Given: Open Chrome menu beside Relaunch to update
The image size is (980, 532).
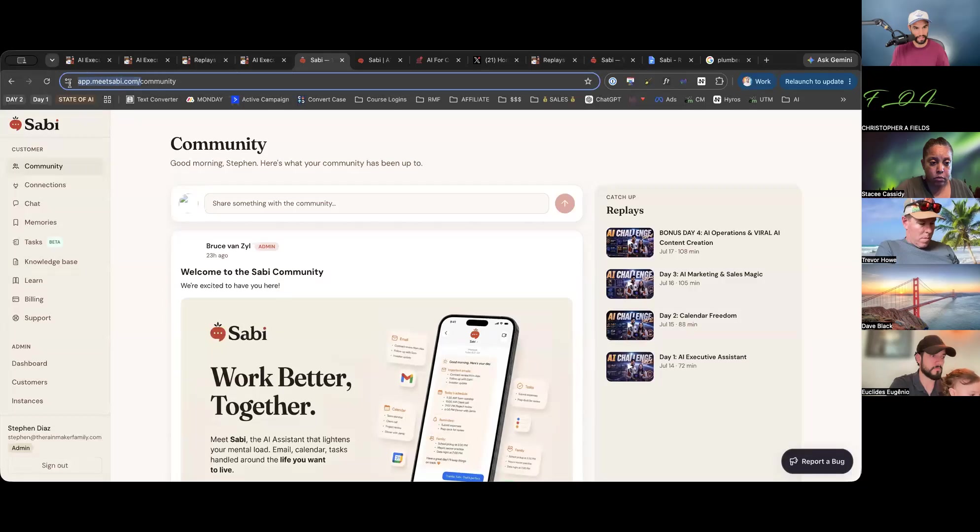Looking at the screenshot, I should [x=850, y=81].
